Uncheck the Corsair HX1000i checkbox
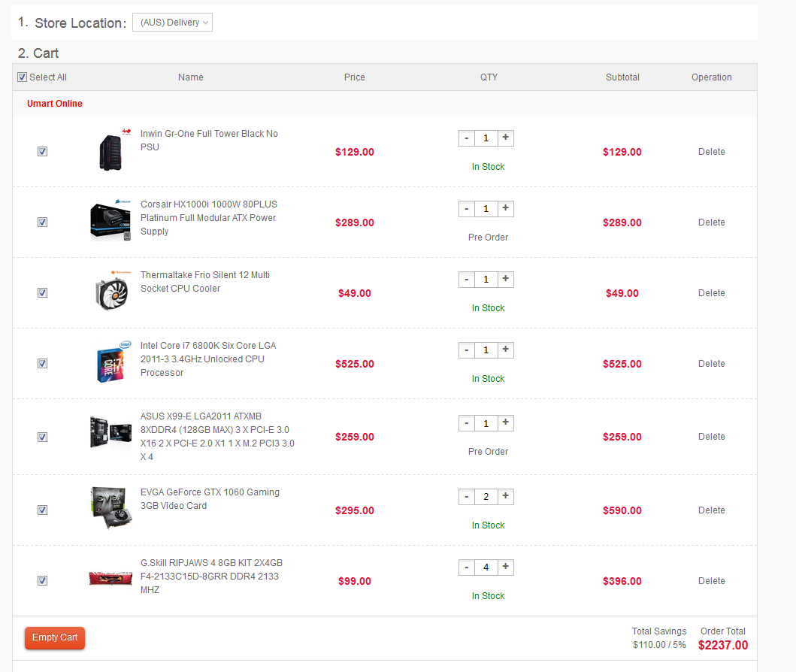This screenshot has width=796, height=672. coord(43,222)
